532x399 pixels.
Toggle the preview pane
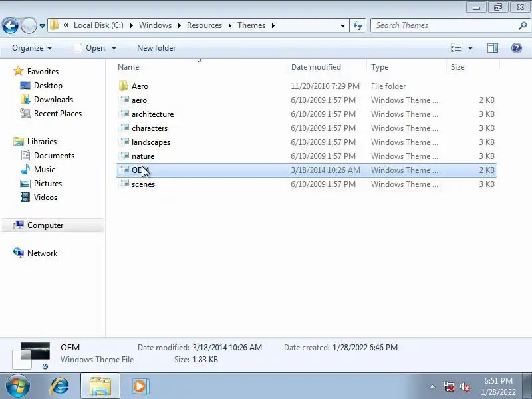pos(493,48)
